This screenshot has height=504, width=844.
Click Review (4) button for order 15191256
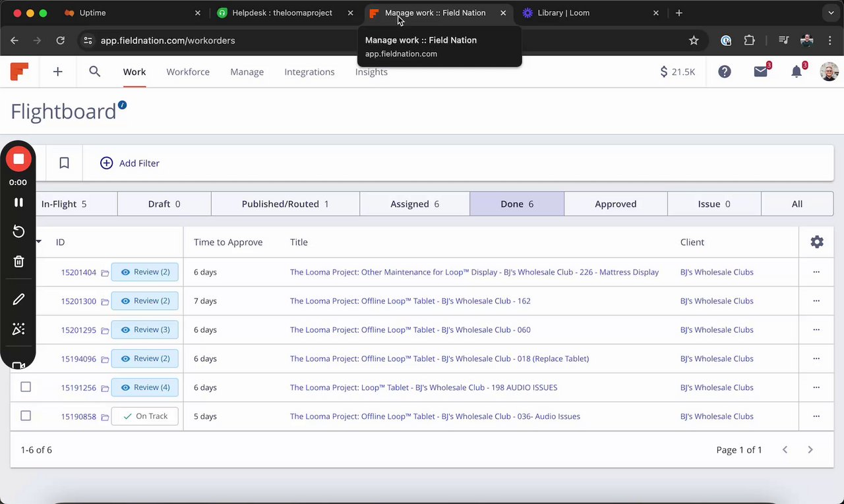point(145,387)
